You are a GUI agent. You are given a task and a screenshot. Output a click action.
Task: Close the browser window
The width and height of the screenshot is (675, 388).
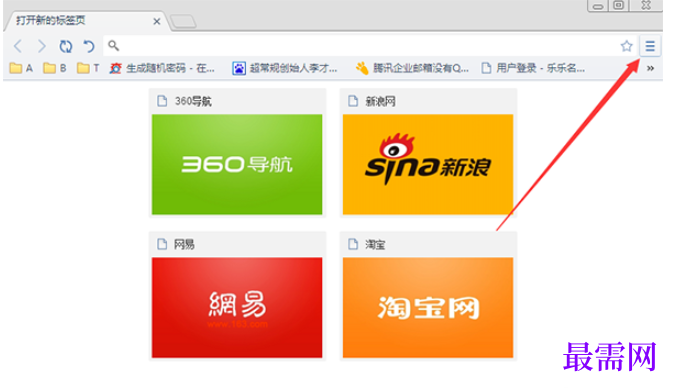click(646, 5)
